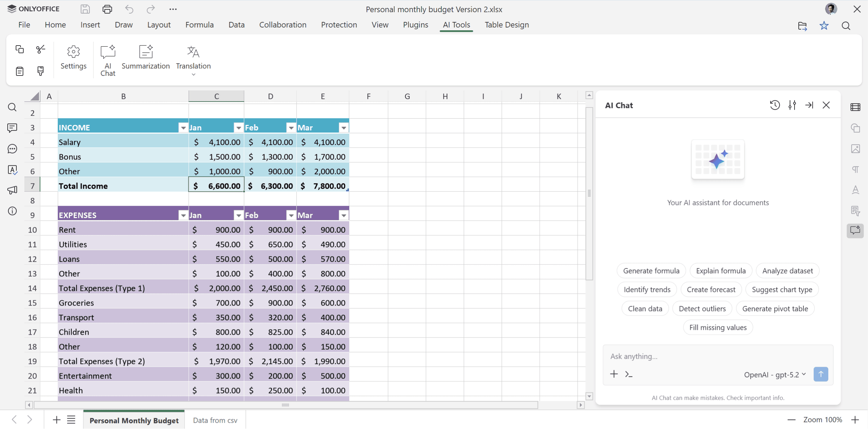
Task: Zoom in with the plus button
Action: [855, 420]
